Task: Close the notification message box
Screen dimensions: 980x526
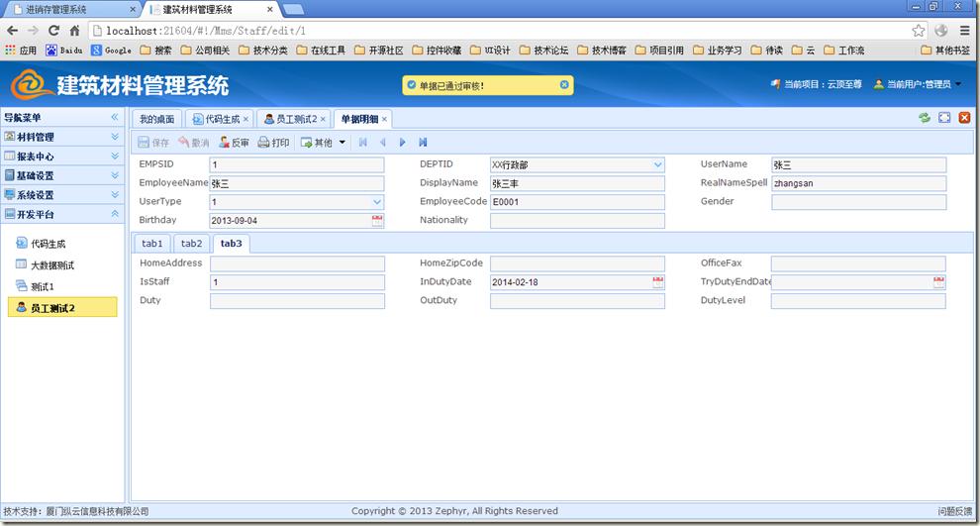Action: pyautogui.click(x=565, y=85)
